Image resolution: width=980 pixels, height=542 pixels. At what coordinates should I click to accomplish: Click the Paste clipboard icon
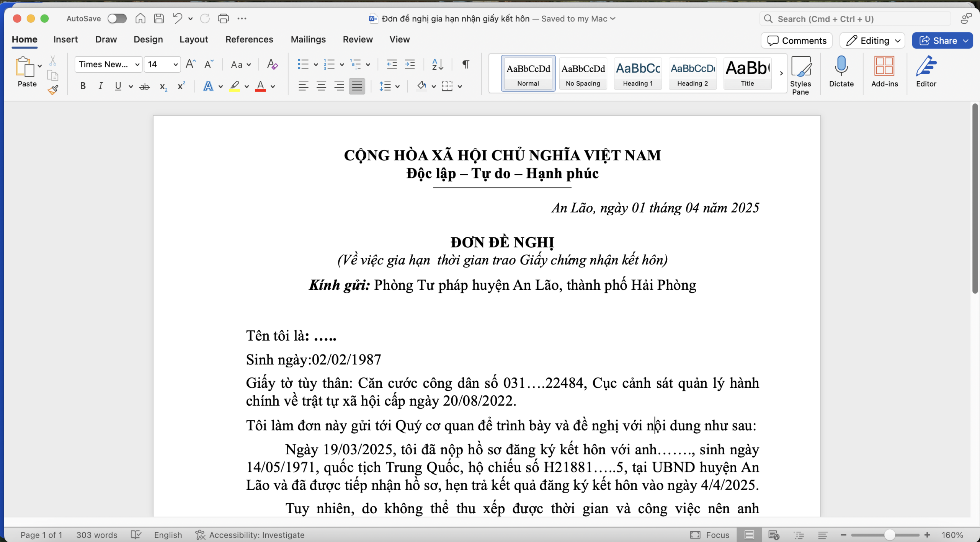(24, 67)
